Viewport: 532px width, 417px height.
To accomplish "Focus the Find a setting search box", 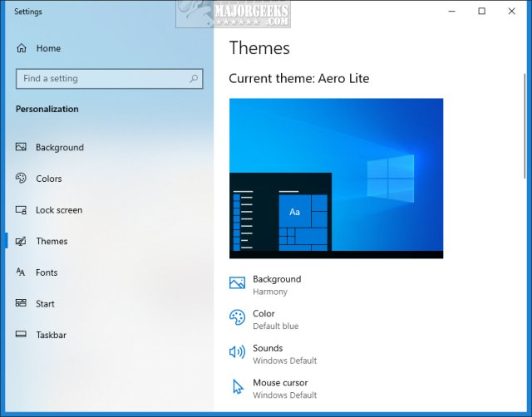I will pyautogui.click(x=109, y=79).
